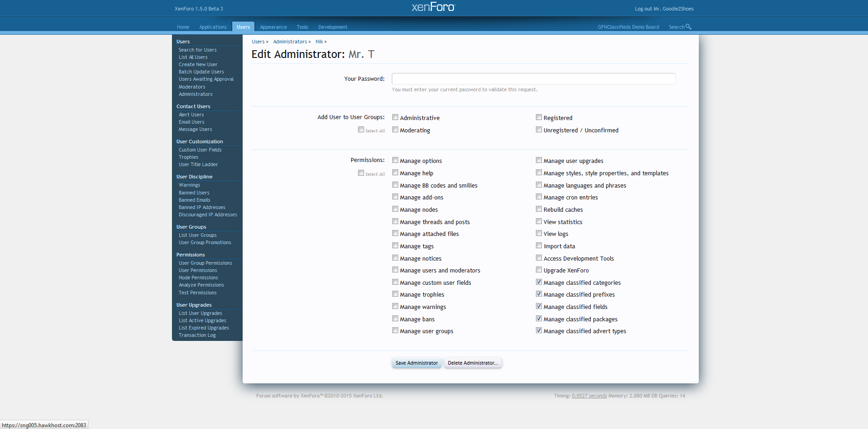Enable Upgrade XenForo permission
Screen dimensions: 868x429
tap(539, 270)
